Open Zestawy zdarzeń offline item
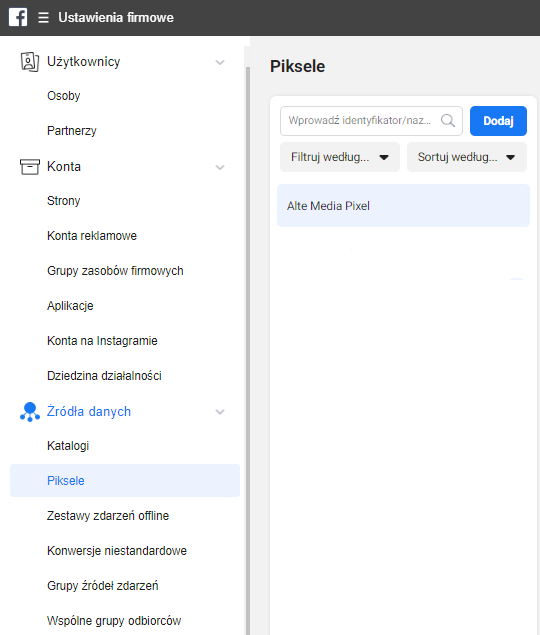540x635 pixels. (108, 516)
